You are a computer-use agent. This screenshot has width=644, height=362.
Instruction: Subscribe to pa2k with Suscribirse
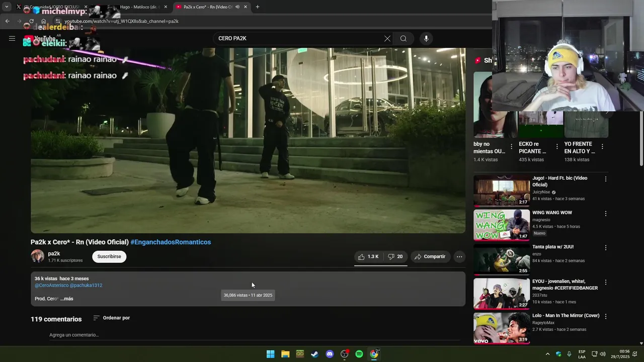click(109, 256)
